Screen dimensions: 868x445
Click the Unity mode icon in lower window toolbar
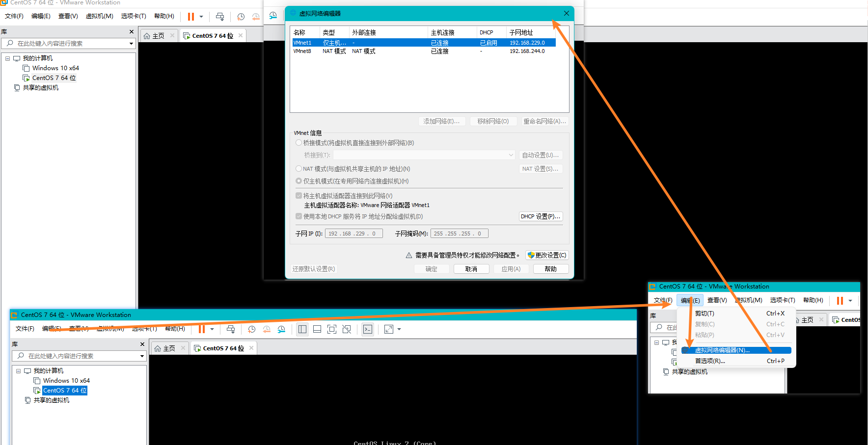point(347,329)
